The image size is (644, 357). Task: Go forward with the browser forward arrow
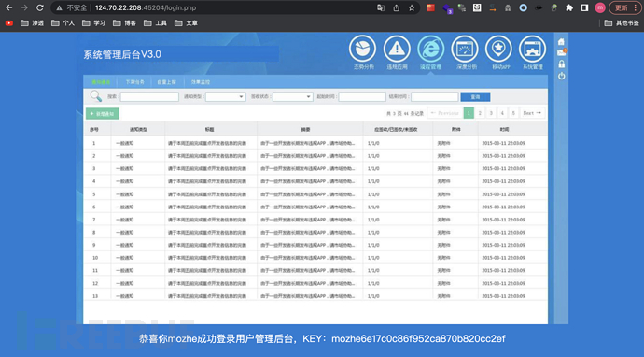click(x=24, y=7)
